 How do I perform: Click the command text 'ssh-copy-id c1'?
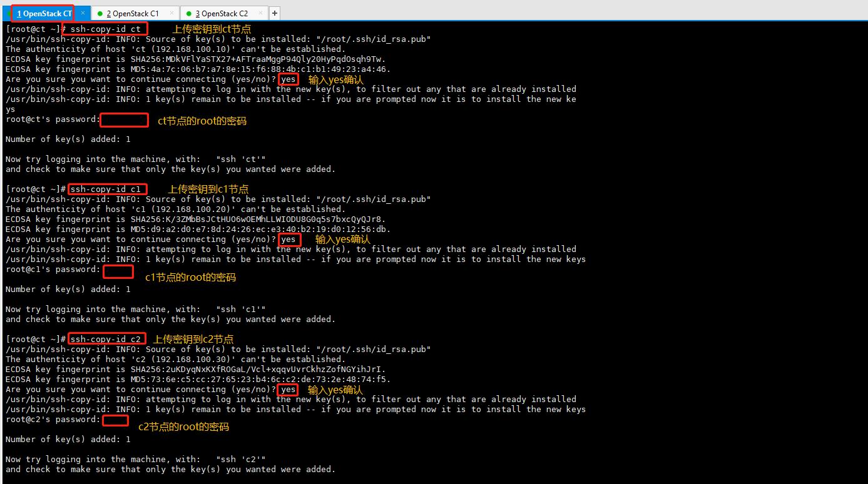click(x=105, y=189)
